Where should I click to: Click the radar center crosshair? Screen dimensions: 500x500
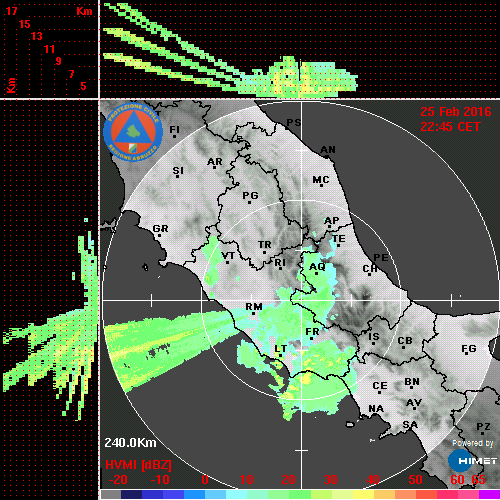302,300
